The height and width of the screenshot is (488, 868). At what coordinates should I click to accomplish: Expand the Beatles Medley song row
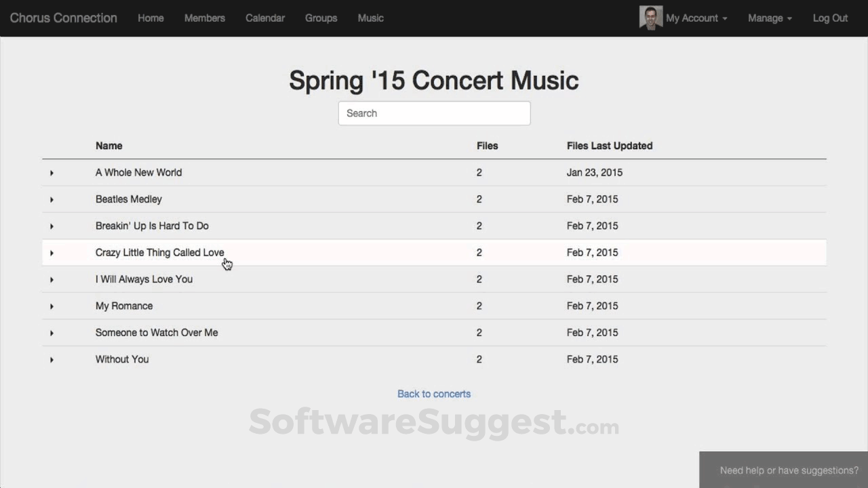[x=52, y=199]
